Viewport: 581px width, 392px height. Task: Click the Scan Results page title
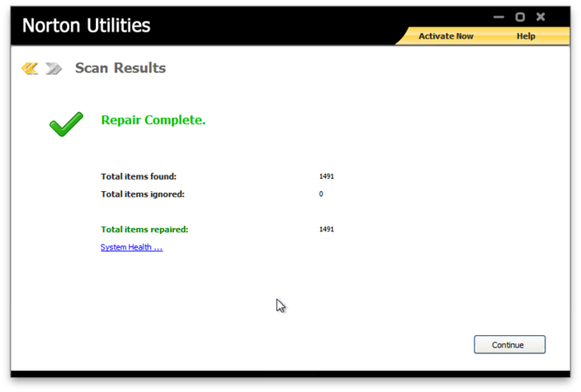(x=121, y=68)
